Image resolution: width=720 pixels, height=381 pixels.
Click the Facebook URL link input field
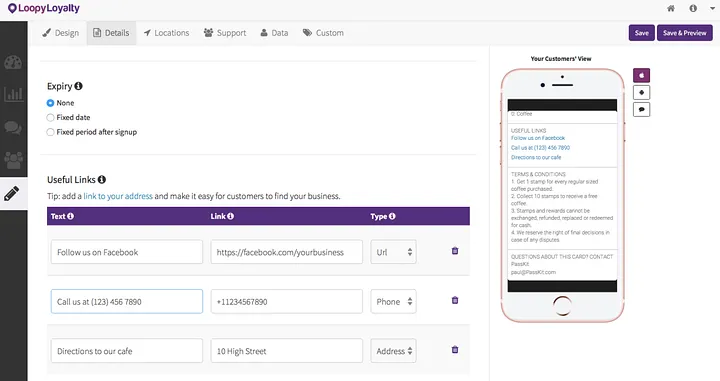[287, 252]
